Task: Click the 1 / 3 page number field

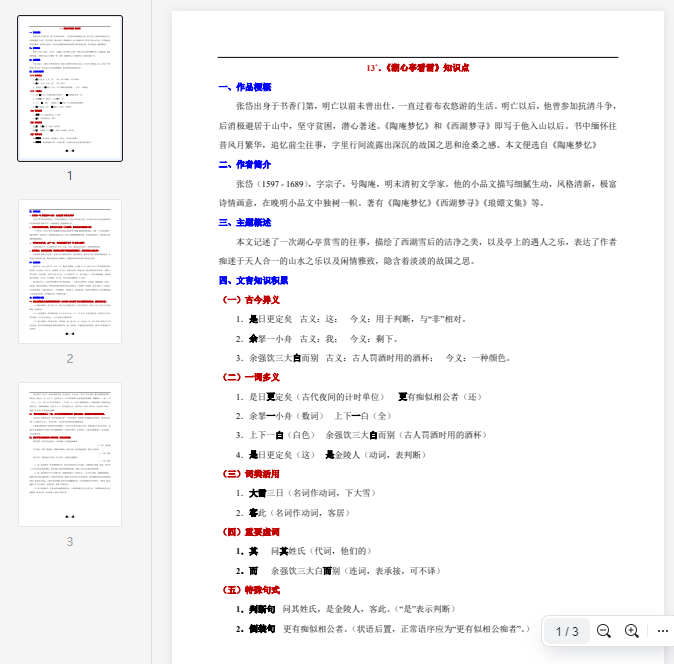Action: [x=567, y=631]
